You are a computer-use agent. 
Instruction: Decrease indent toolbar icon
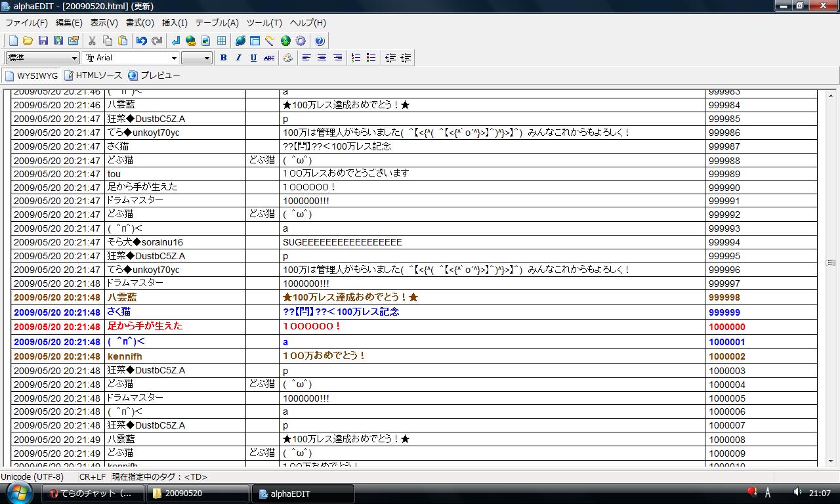point(390,58)
